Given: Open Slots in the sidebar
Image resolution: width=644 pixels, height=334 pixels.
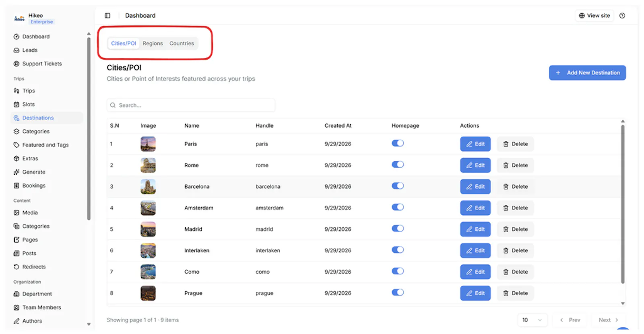Looking at the screenshot, I should pos(24,104).
